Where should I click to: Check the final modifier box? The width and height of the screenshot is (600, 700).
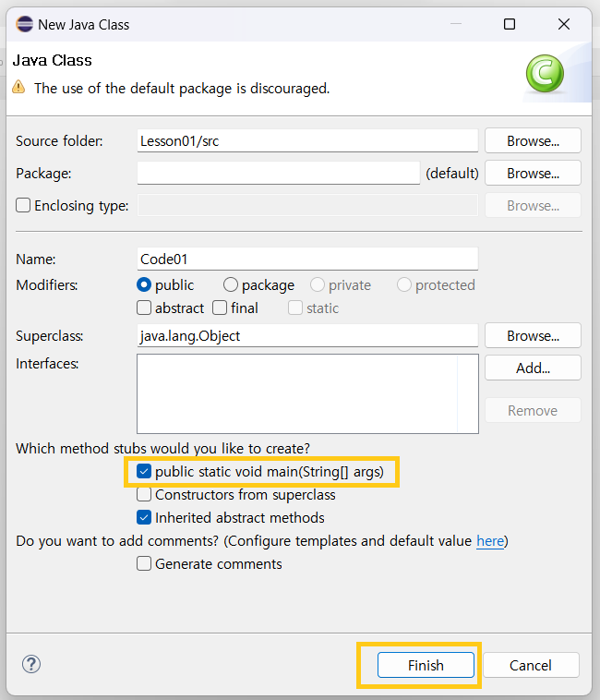220,308
